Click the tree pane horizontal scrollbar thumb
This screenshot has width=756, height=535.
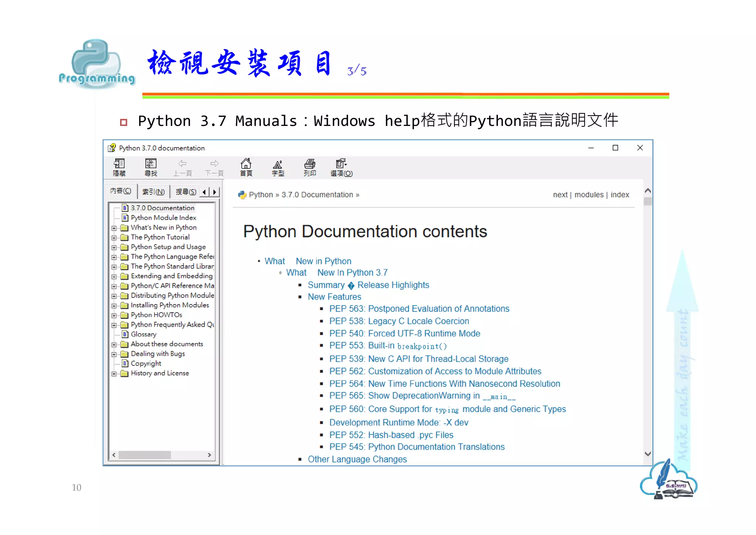click(x=145, y=455)
